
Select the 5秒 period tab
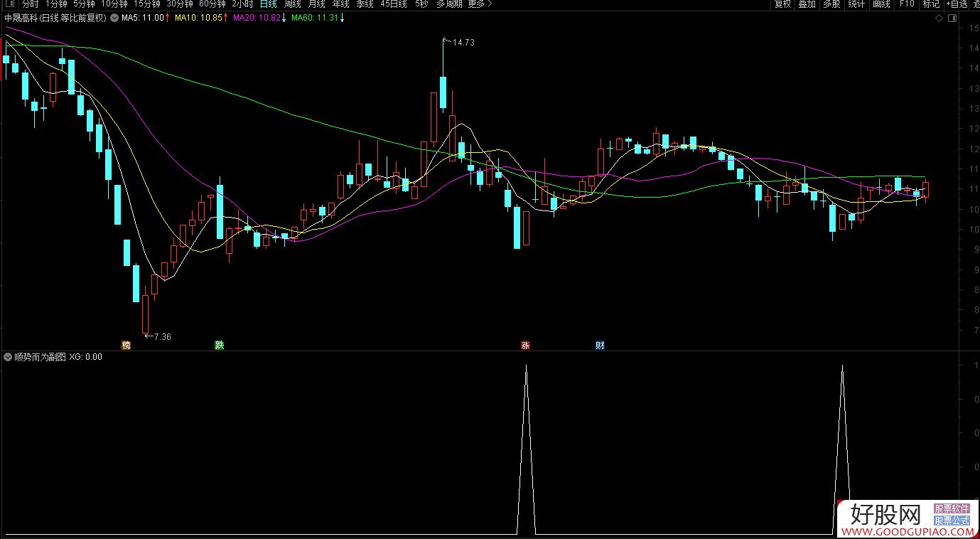(x=421, y=4)
